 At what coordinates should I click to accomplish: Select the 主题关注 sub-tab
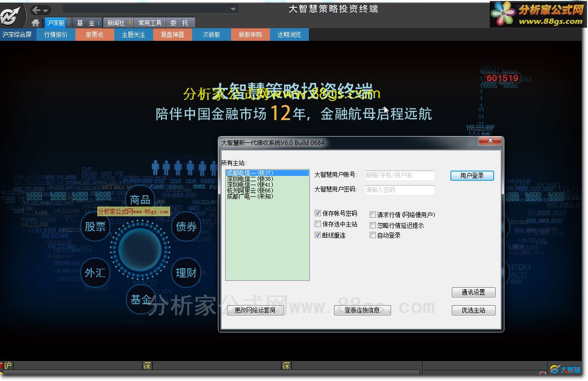click(134, 35)
